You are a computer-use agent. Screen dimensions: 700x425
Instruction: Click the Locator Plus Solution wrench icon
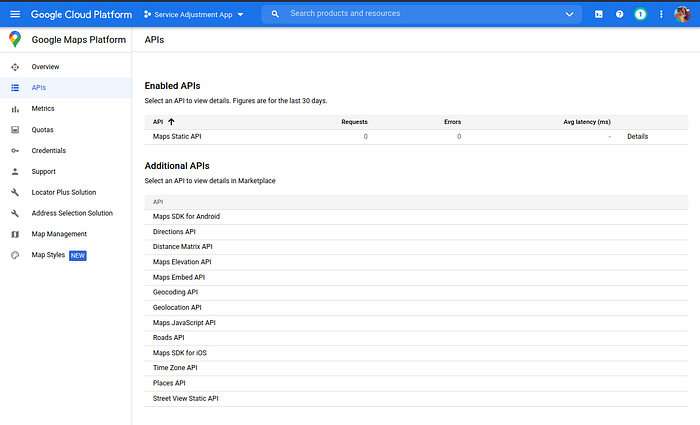coord(15,192)
